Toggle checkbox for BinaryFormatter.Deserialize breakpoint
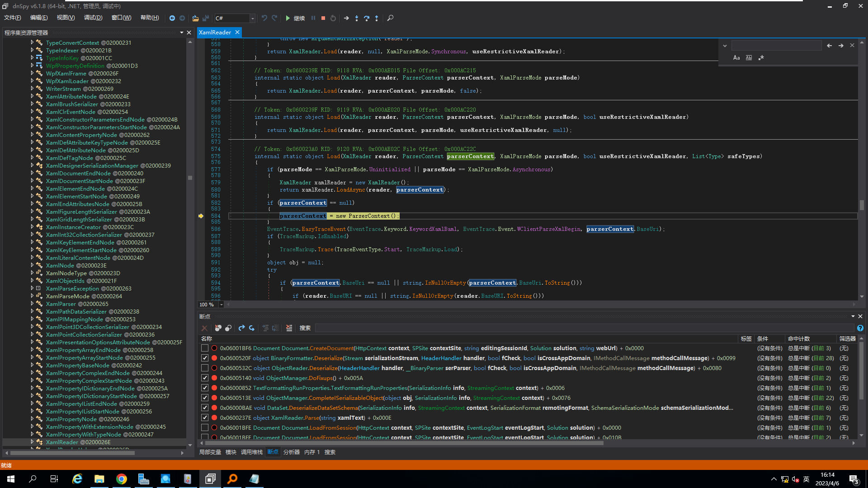The width and height of the screenshot is (868, 488). point(204,358)
